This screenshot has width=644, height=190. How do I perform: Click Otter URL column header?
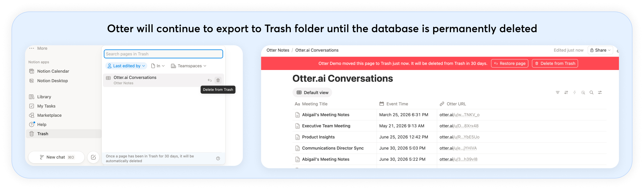453,104
